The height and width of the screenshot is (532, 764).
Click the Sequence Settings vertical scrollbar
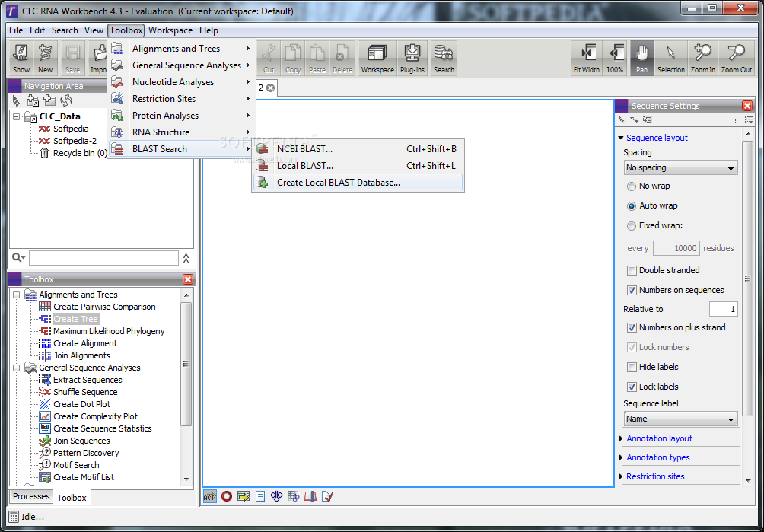click(x=748, y=278)
